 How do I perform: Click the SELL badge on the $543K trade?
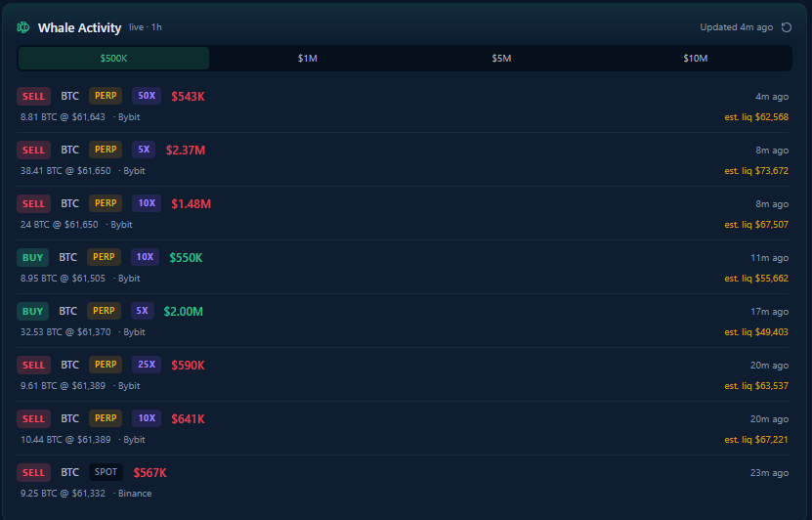click(33, 97)
